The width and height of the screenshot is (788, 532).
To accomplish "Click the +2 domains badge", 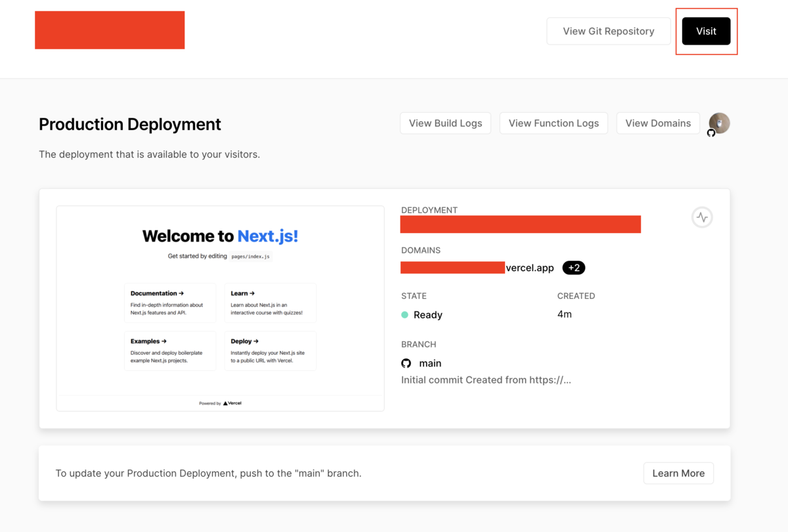I will pos(574,268).
